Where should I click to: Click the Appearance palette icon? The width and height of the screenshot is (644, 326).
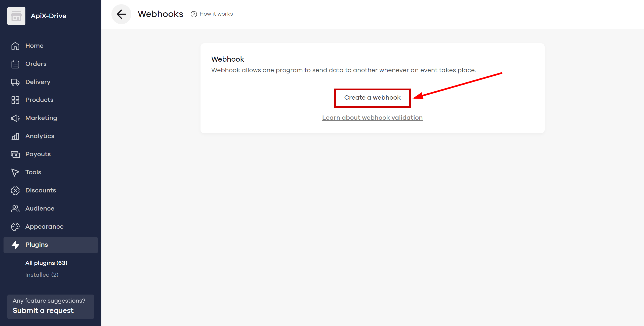pyautogui.click(x=15, y=227)
